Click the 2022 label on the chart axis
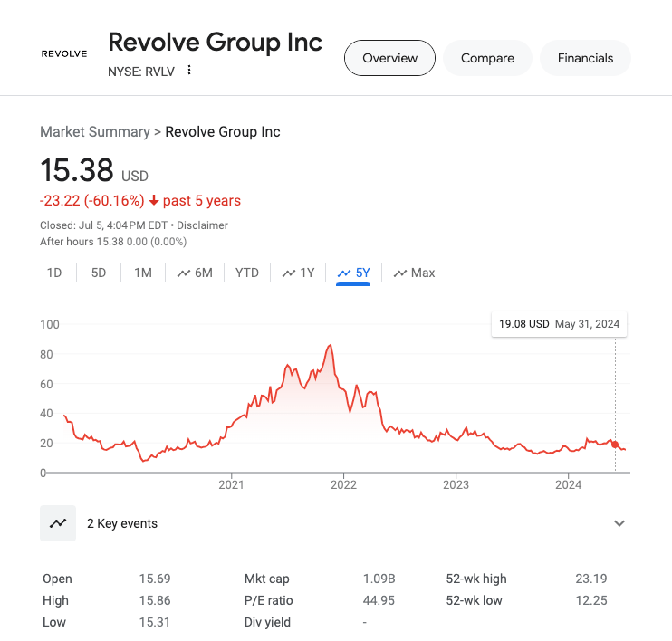672x641 pixels. (x=343, y=484)
